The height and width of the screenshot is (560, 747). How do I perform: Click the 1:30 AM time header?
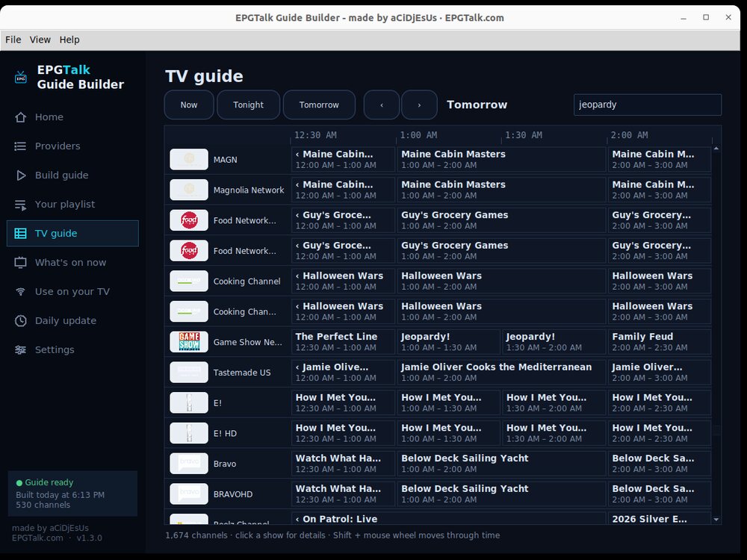tap(524, 135)
